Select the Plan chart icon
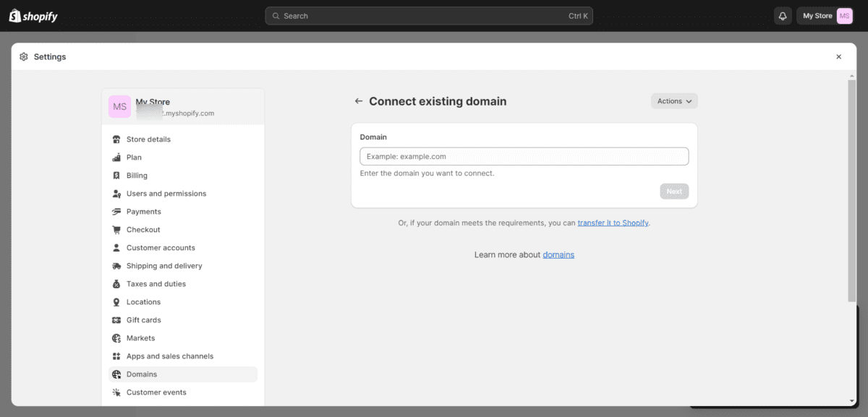The image size is (868, 417). [x=116, y=157]
